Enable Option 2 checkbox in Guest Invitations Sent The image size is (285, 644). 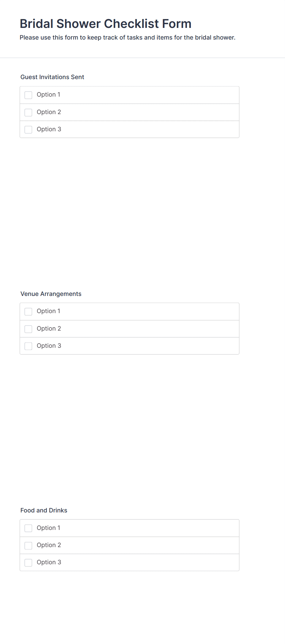pyautogui.click(x=28, y=113)
